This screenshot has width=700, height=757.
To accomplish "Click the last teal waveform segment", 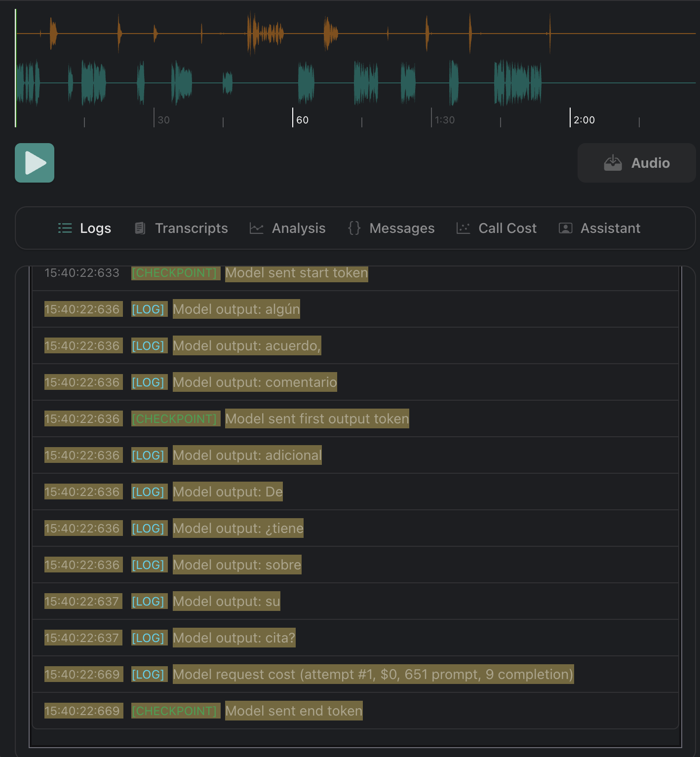I will 518,83.
